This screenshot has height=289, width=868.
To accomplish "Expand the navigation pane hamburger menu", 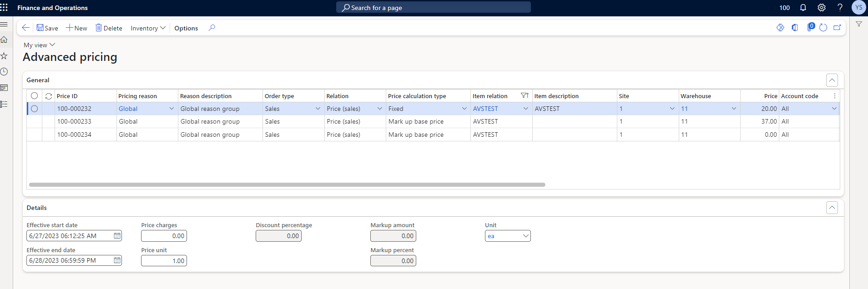I will pos(4,24).
